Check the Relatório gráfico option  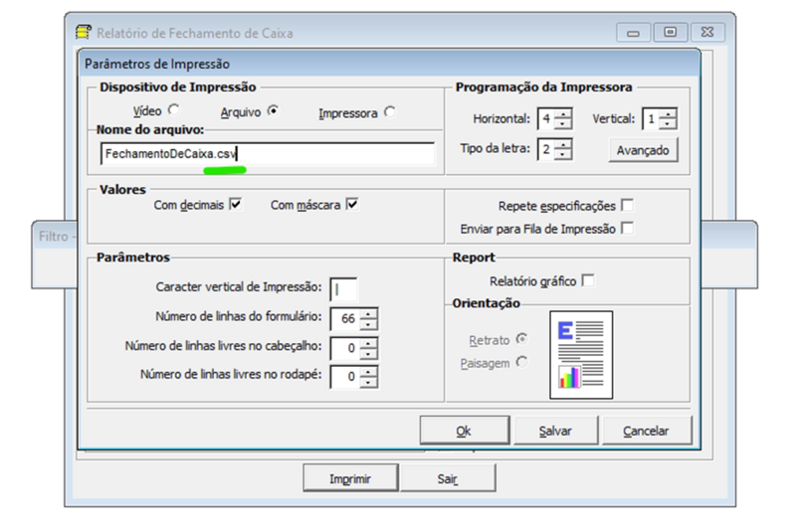[588, 280]
